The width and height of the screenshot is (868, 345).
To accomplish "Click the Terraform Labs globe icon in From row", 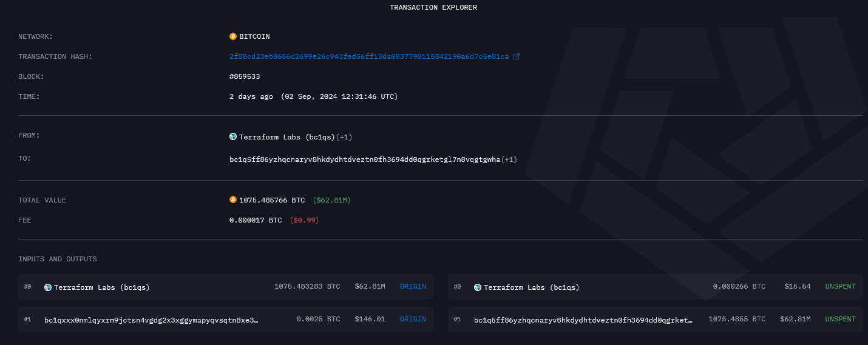I will (233, 137).
